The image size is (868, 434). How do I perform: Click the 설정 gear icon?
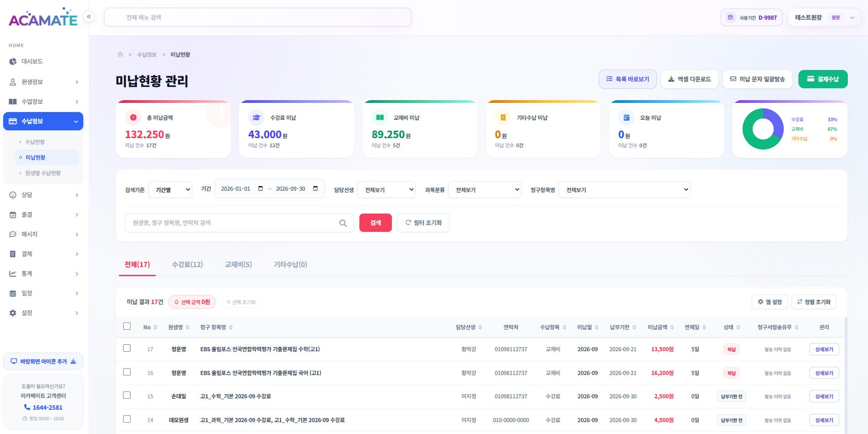point(13,313)
